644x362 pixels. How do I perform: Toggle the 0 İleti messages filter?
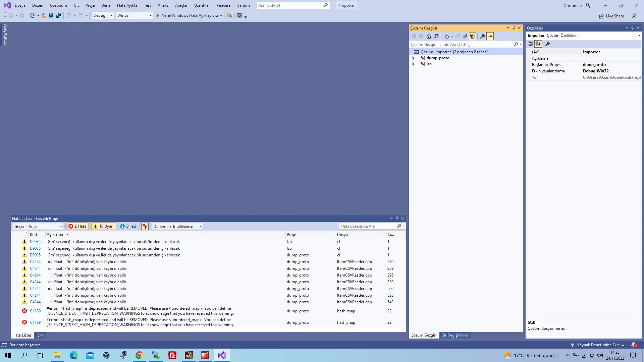[x=128, y=226]
